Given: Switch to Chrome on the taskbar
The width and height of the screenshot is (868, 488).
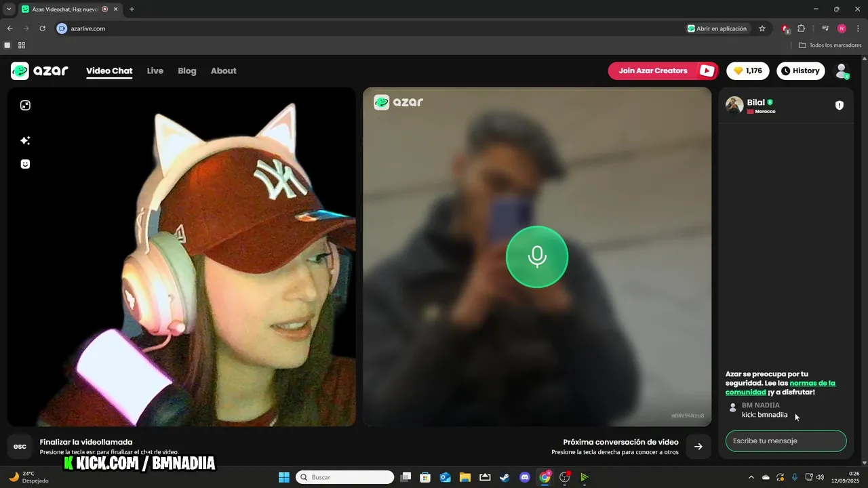Looking at the screenshot, I should [x=545, y=477].
